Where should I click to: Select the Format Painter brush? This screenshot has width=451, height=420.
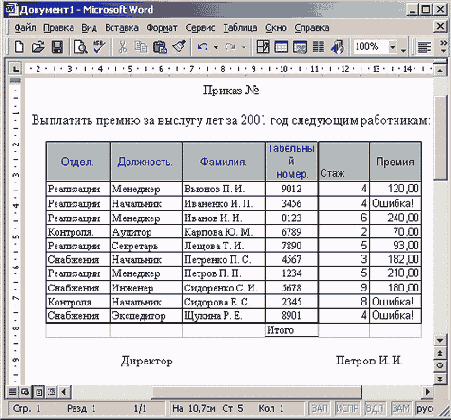click(179, 47)
